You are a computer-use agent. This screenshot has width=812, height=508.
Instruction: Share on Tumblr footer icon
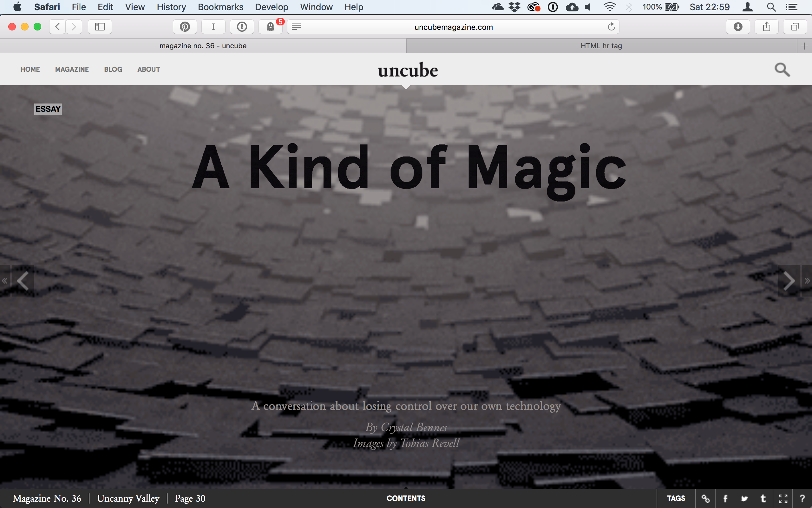coord(763,498)
